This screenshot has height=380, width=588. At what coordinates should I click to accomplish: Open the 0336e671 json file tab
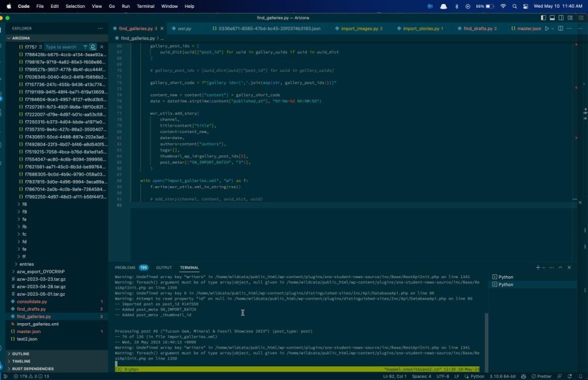pos(267,29)
